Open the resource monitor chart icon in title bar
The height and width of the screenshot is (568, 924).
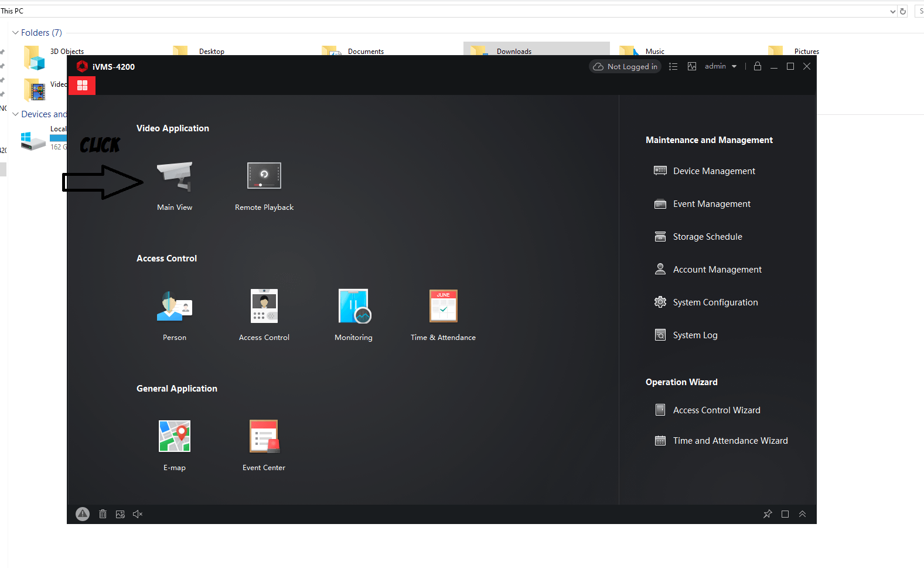pos(692,67)
